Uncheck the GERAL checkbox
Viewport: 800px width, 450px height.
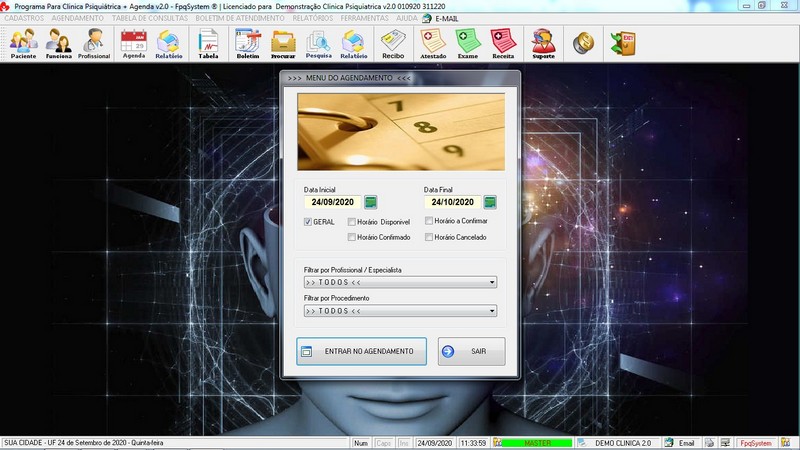click(x=309, y=222)
